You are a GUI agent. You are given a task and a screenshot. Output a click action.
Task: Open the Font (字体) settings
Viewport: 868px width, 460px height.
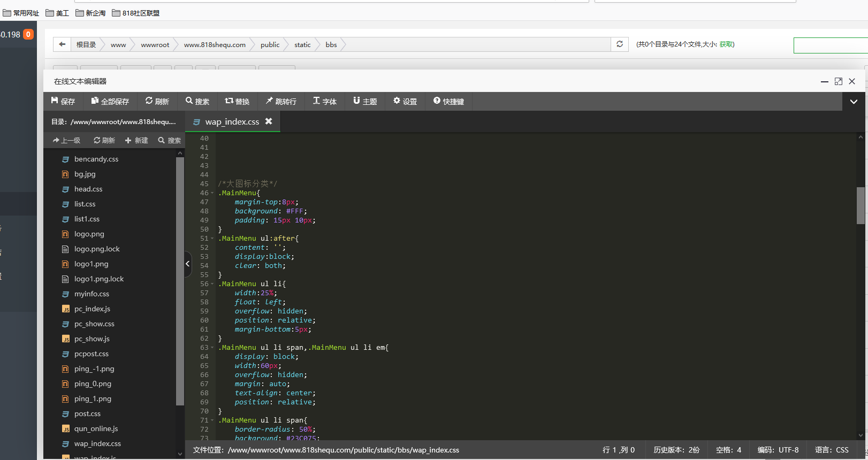[x=324, y=101]
